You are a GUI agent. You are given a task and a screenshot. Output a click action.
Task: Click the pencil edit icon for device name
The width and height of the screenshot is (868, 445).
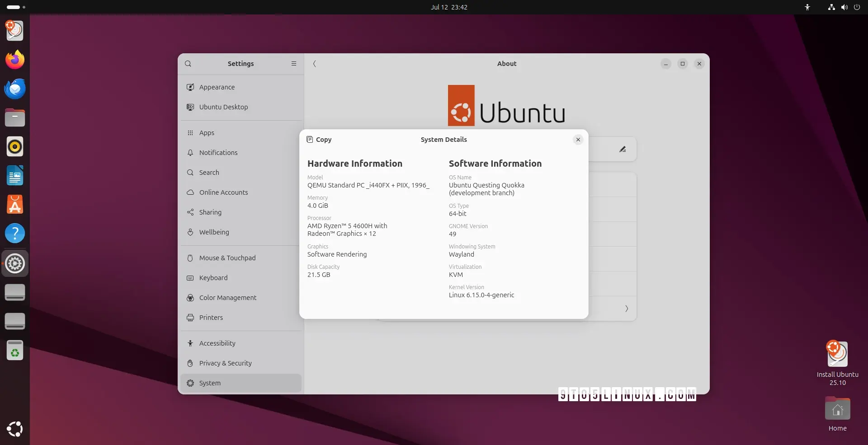point(623,149)
